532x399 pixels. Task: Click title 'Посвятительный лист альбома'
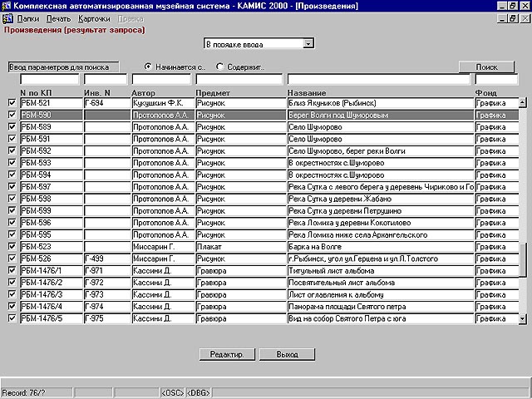coord(381,283)
